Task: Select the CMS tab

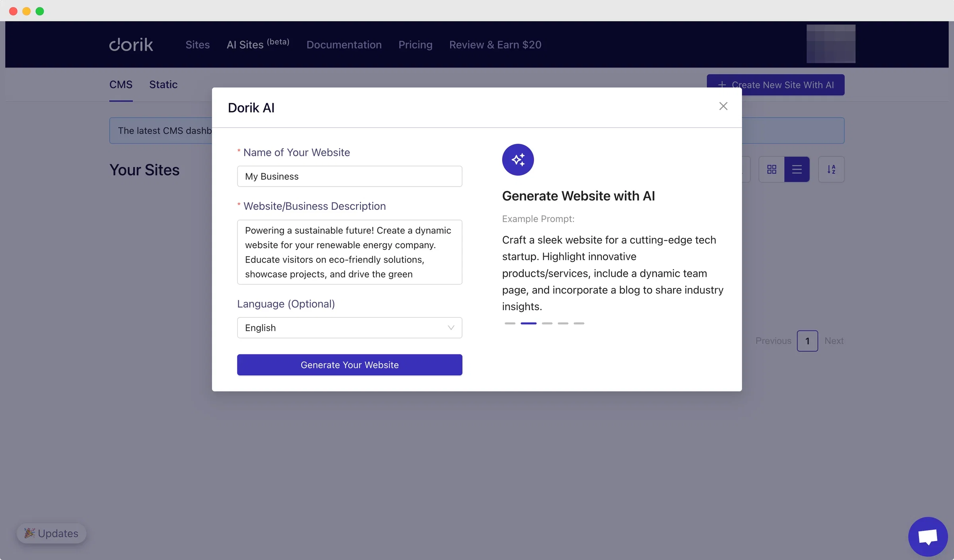Action: [121, 85]
